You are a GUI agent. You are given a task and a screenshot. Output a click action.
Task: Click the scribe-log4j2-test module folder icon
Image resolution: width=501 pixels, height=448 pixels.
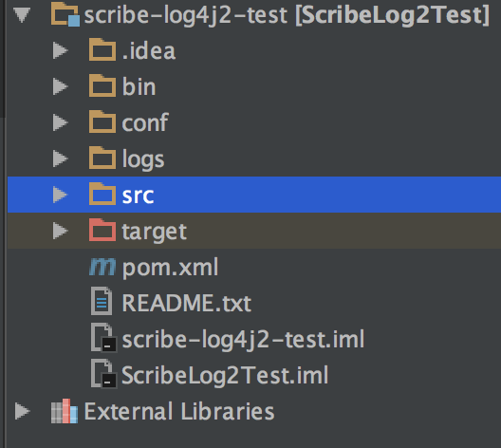(x=65, y=14)
